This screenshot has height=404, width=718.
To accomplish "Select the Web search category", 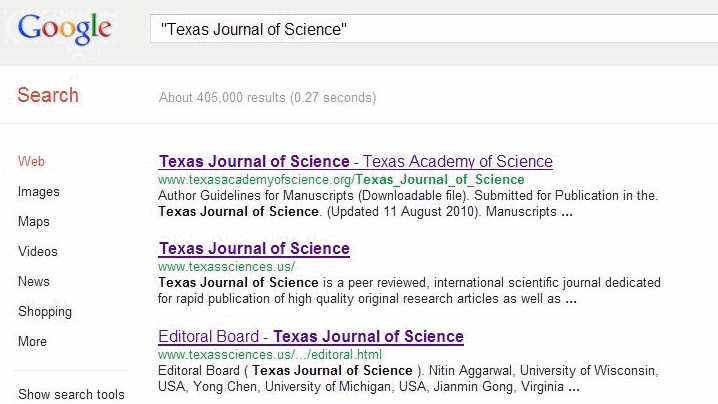I will (x=31, y=161).
